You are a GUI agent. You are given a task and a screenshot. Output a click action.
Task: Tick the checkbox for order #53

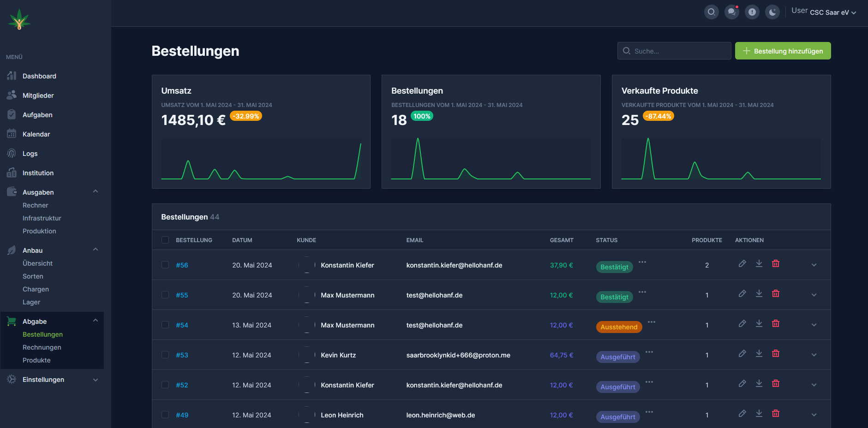[x=165, y=355]
